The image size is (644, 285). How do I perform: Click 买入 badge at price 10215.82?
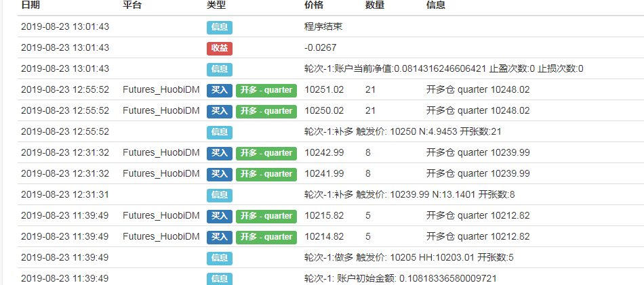click(x=220, y=216)
